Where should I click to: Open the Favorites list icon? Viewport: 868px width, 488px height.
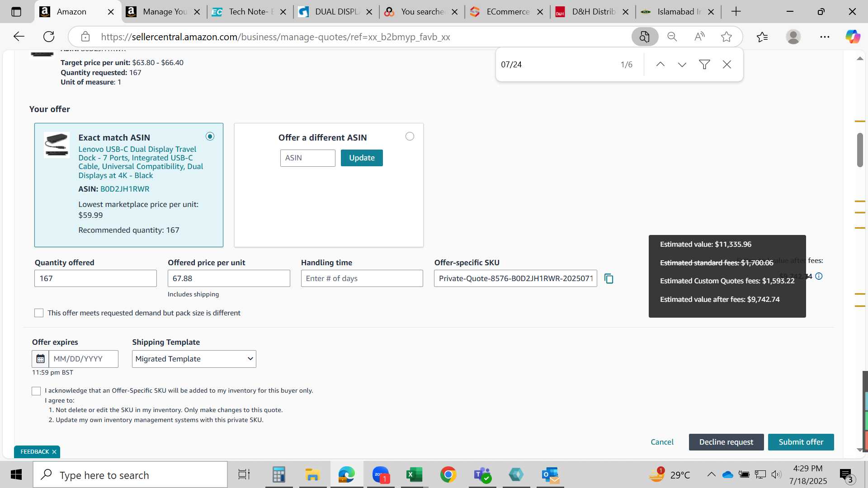(762, 37)
